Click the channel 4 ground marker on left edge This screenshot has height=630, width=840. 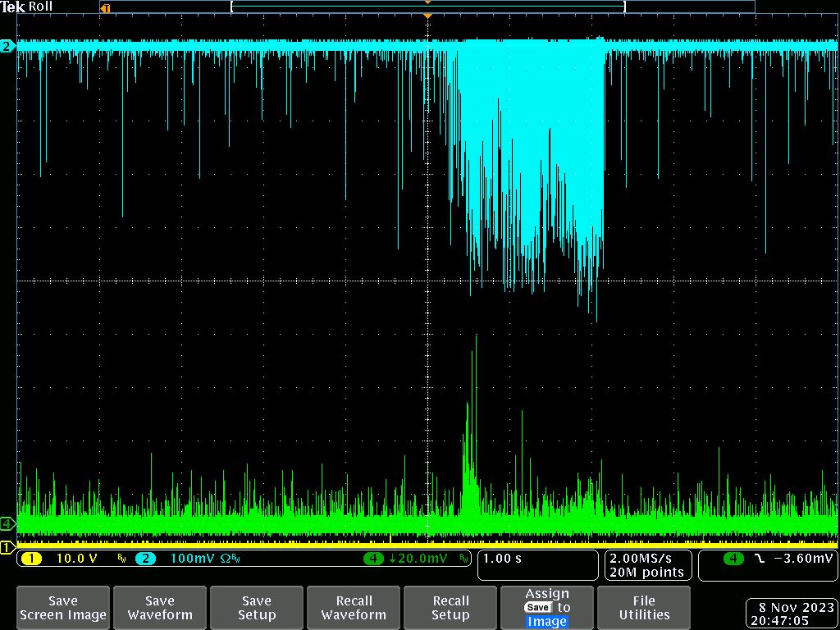pos(7,523)
